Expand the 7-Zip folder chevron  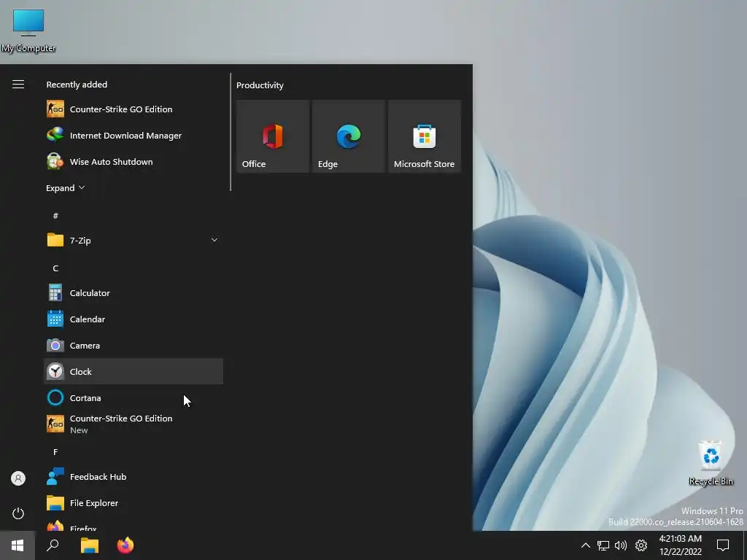click(x=214, y=240)
